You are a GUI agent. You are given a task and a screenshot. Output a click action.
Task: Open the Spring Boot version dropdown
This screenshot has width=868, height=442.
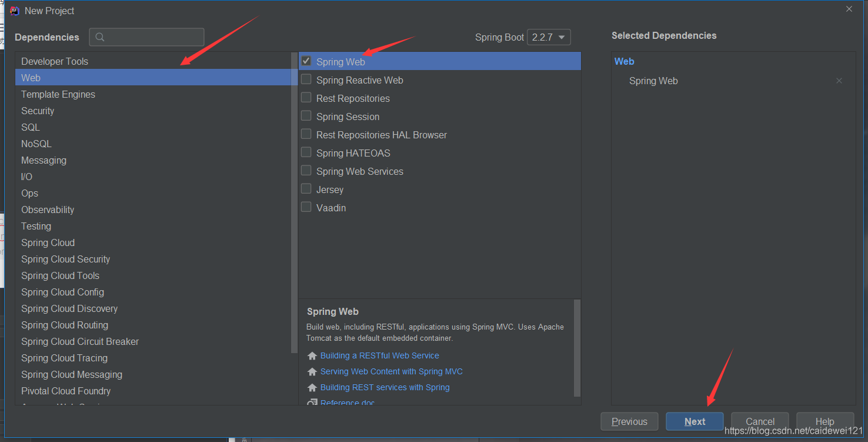[x=549, y=37]
